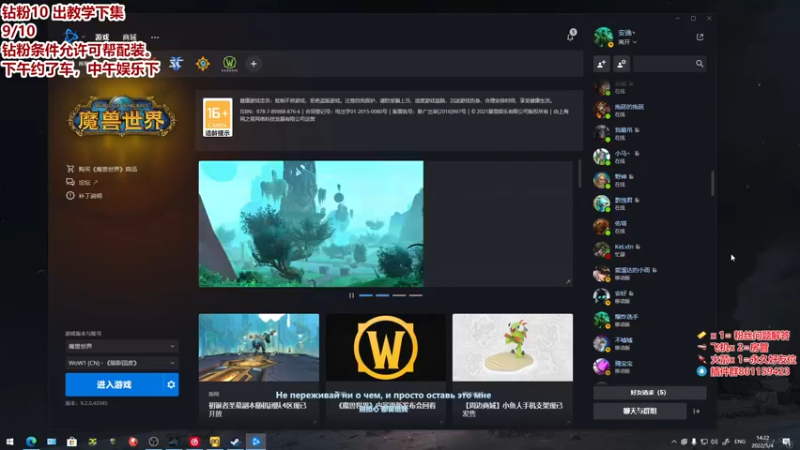
Task: Open the 聊天与群组 button
Action: [x=640, y=411]
